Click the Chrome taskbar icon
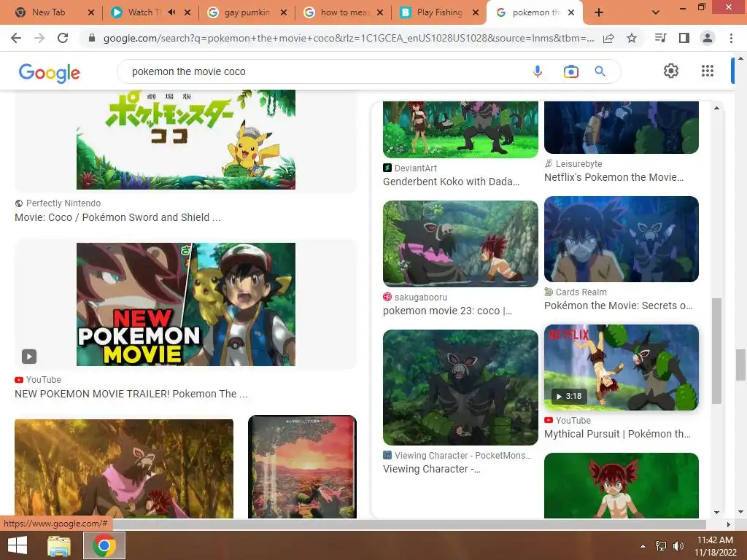This screenshot has width=747, height=560. point(104,545)
